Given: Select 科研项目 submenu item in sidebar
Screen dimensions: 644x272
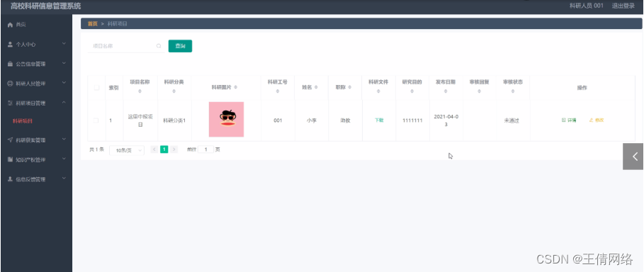Looking at the screenshot, I should (22, 121).
